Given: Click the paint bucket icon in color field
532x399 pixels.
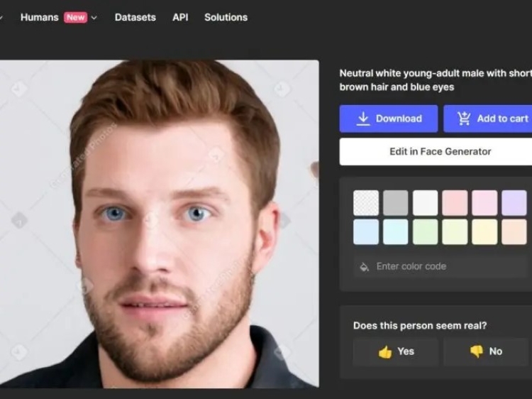Looking at the screenshot, I should click(365, 266).
